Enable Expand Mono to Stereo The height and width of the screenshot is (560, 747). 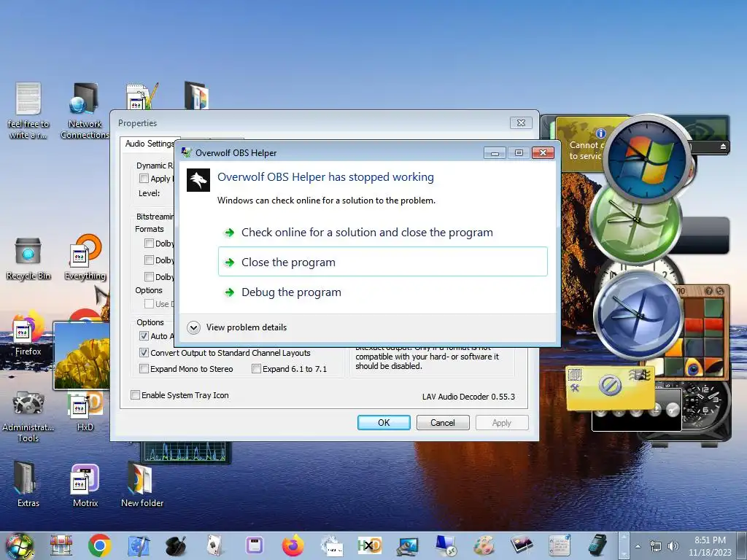point(144,368)
